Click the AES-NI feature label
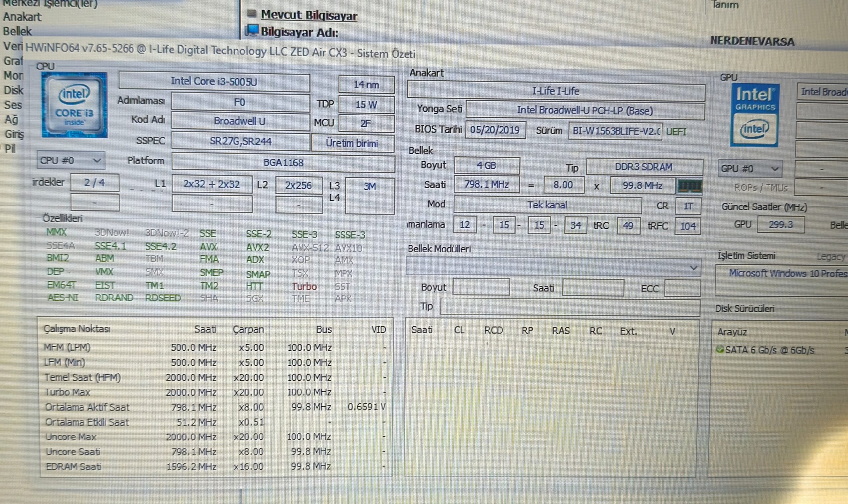Viewport: 848px width, 504px height. (x=63, y=298)
